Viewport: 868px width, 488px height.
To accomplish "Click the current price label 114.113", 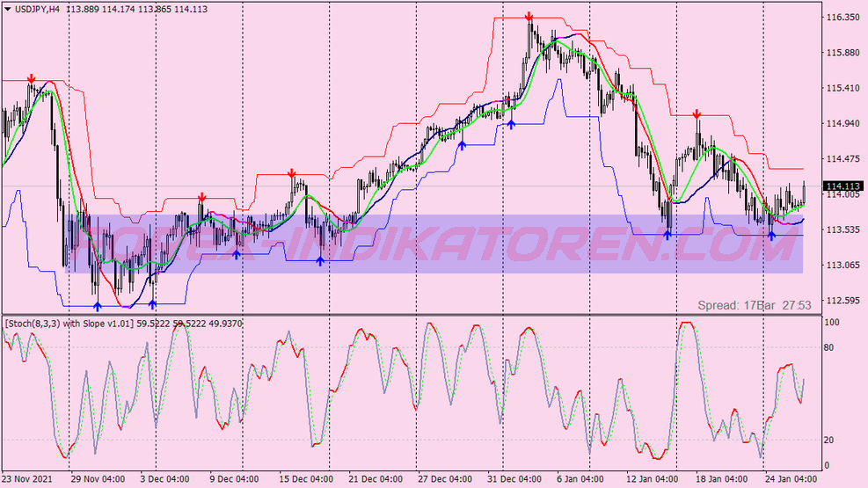I will click(843, 186).
